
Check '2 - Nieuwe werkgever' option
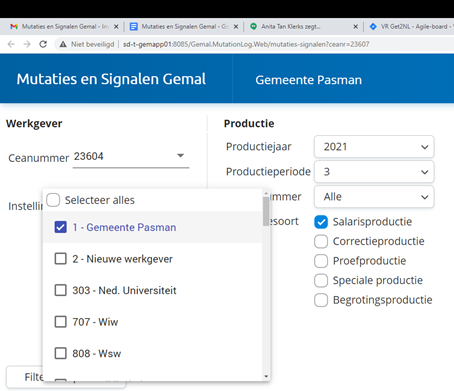61,259
